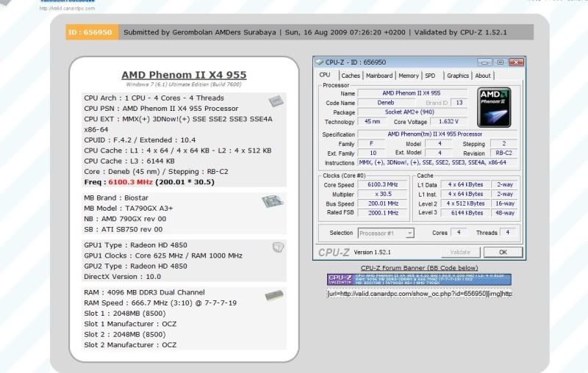Show the Graphics tab
588x373 pixels.
coord(457,76)
